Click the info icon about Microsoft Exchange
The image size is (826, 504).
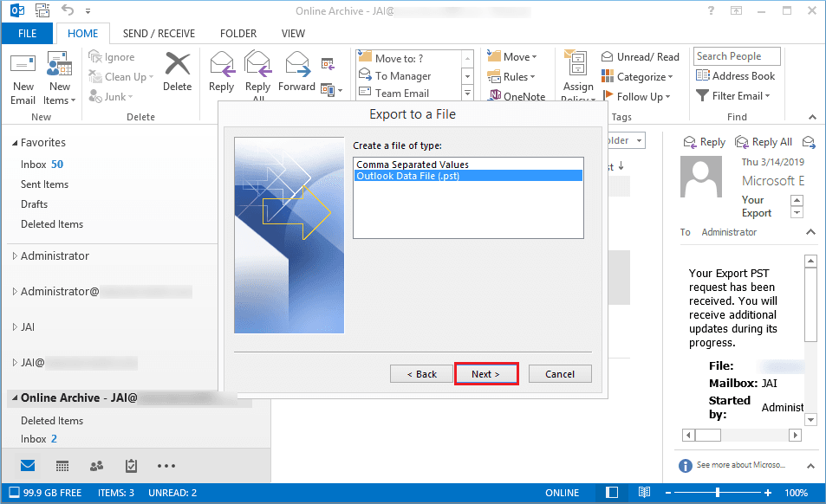[686, 466]
